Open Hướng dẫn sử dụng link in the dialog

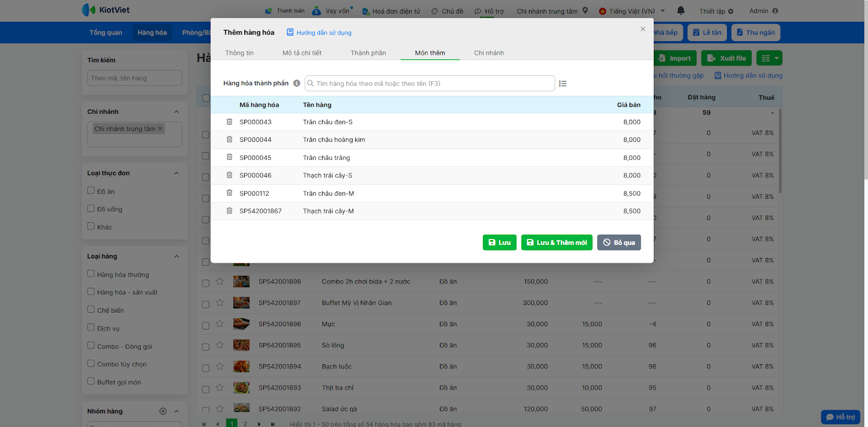click(319, 33)
